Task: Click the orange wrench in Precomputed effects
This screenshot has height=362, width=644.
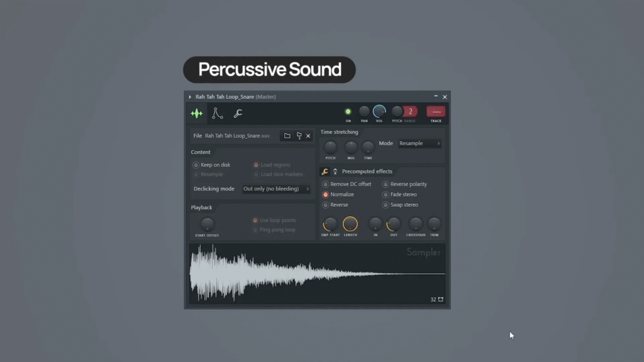Action: (325, 172)
